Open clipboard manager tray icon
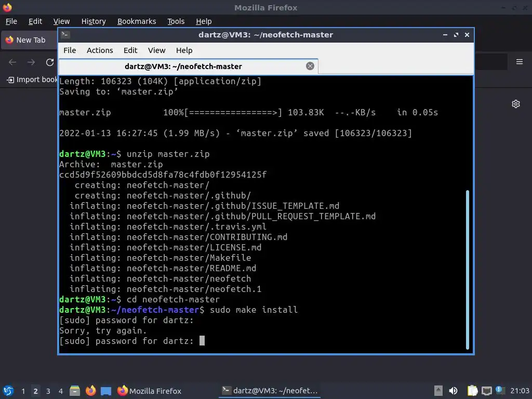532x399 pixels. 472,391
